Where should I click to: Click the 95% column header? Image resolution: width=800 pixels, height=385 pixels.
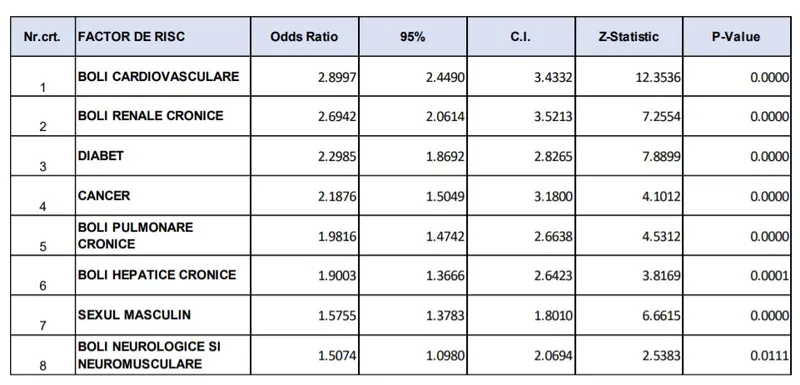[413, 37]
